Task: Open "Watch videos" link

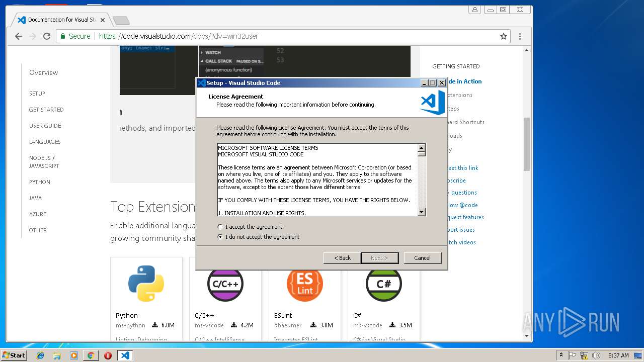Action: 461,242
